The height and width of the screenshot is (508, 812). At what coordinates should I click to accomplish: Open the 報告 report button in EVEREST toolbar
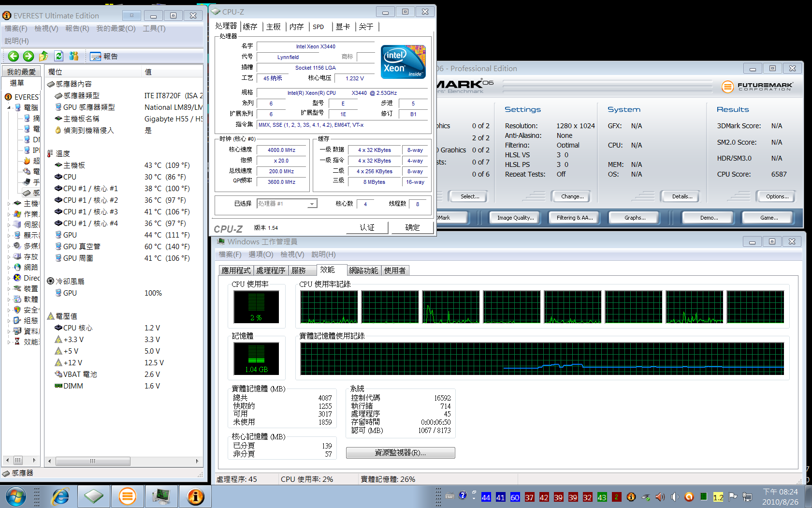[x=104, y=56]
